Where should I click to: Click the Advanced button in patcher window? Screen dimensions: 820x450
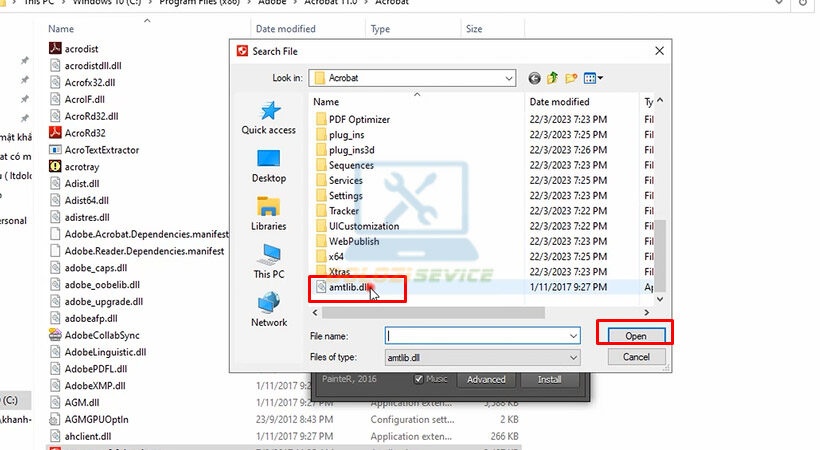tap(486, 379)
